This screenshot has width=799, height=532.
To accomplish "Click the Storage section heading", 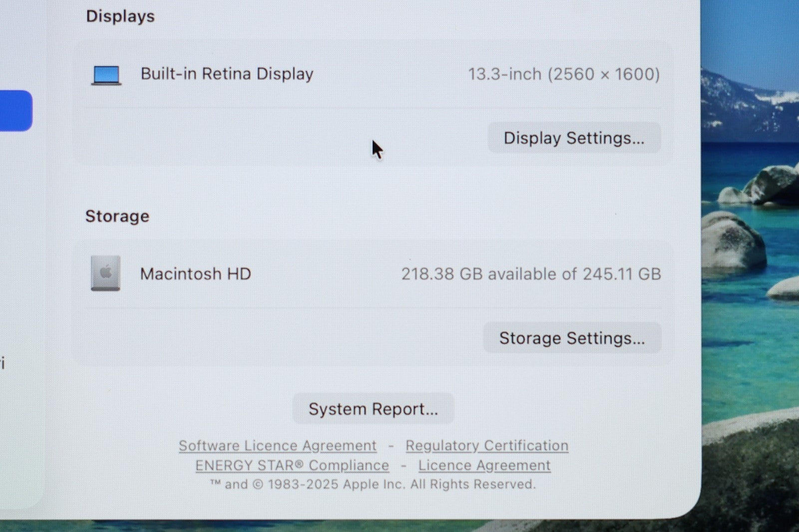I will (117, 216).
